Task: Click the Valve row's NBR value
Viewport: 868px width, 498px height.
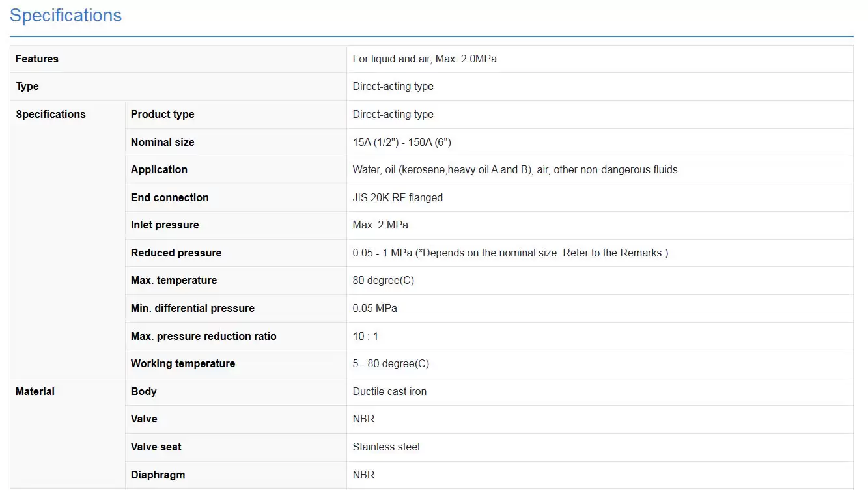Action: click(363, 419)
